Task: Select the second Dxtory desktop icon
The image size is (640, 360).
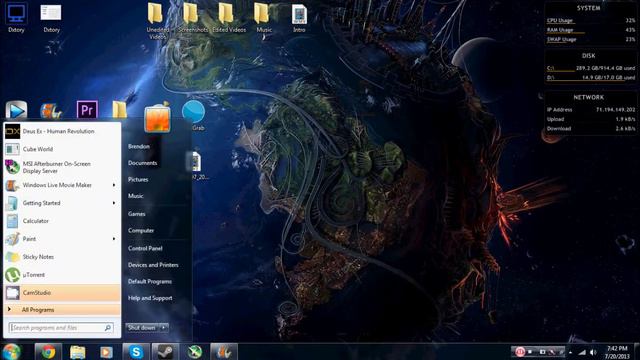Action: (x=51, y=18)
